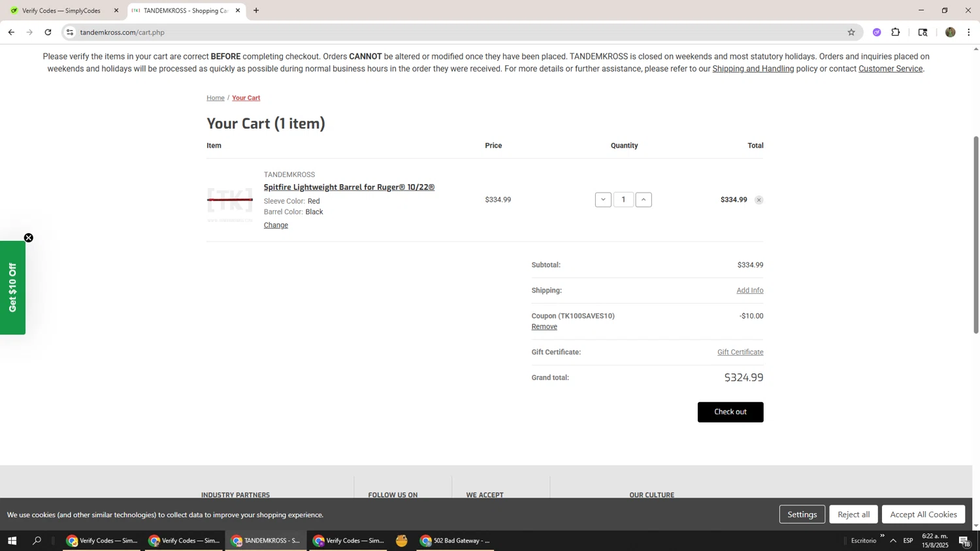Viewport: 980px width, 551px height.
Task: Click the $324.99 grand total
Action: (743, 377)
